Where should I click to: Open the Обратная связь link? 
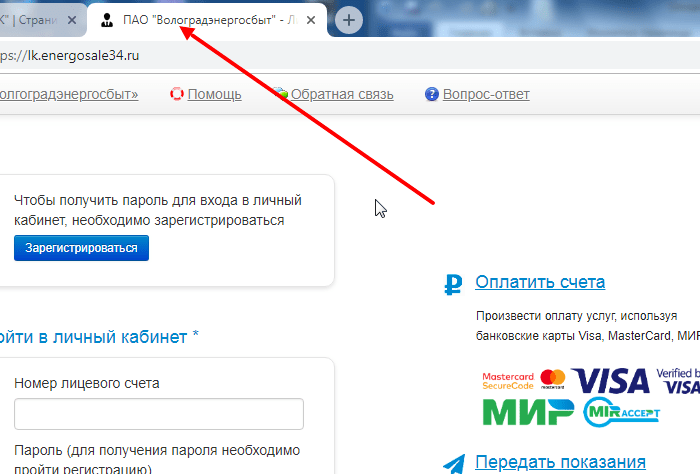pyautogui.click(x=342, y=94)
